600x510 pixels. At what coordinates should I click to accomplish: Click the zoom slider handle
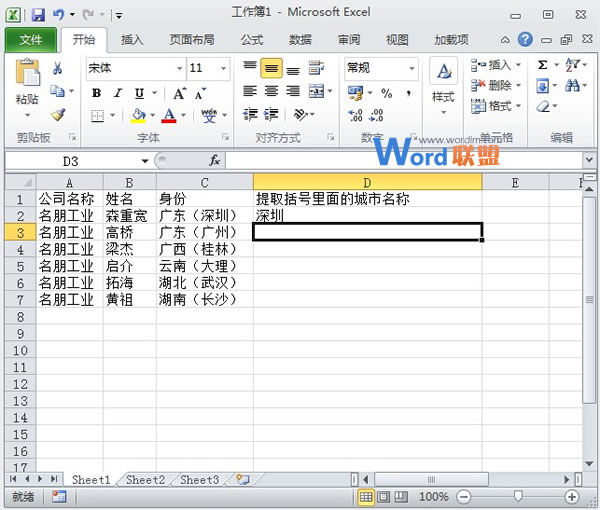(516, 496)
